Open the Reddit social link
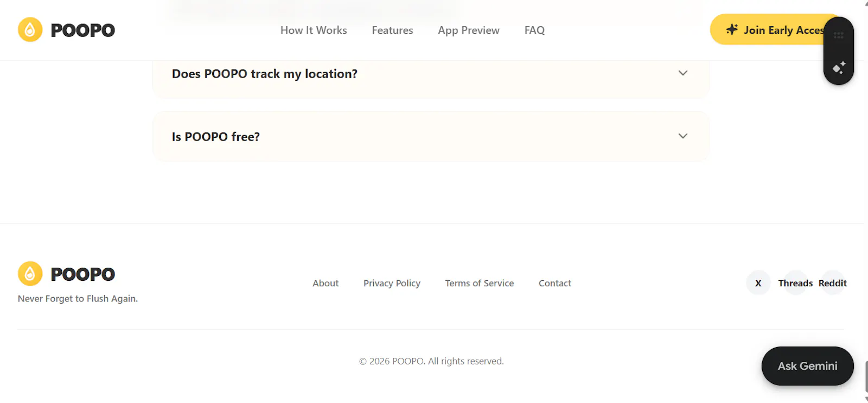This screenshot has height=403, width=868. click(833, 283)
